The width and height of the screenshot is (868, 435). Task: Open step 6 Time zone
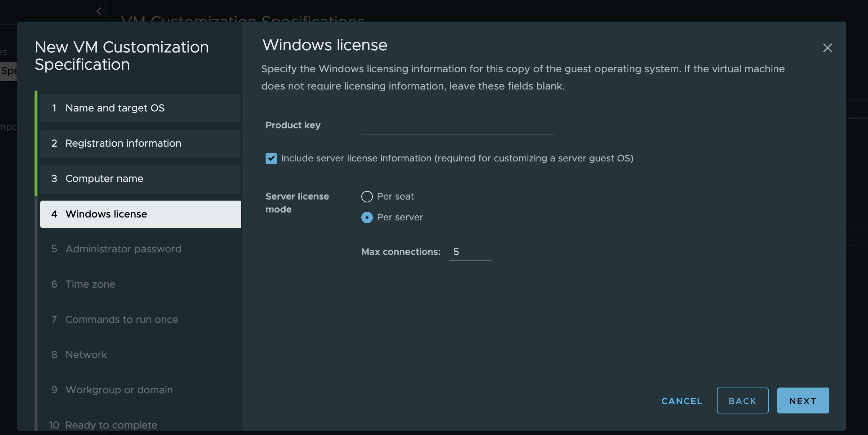tap(90, 284)
